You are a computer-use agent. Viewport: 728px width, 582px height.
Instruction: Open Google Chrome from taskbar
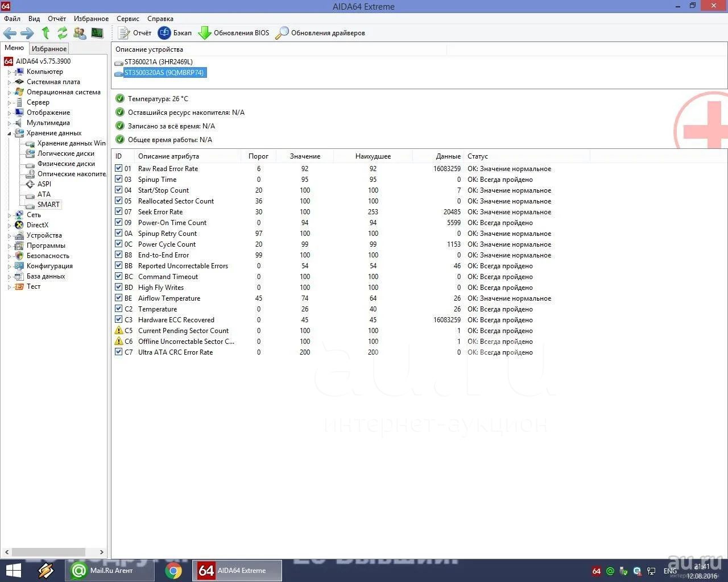click(x=173, y=571)
